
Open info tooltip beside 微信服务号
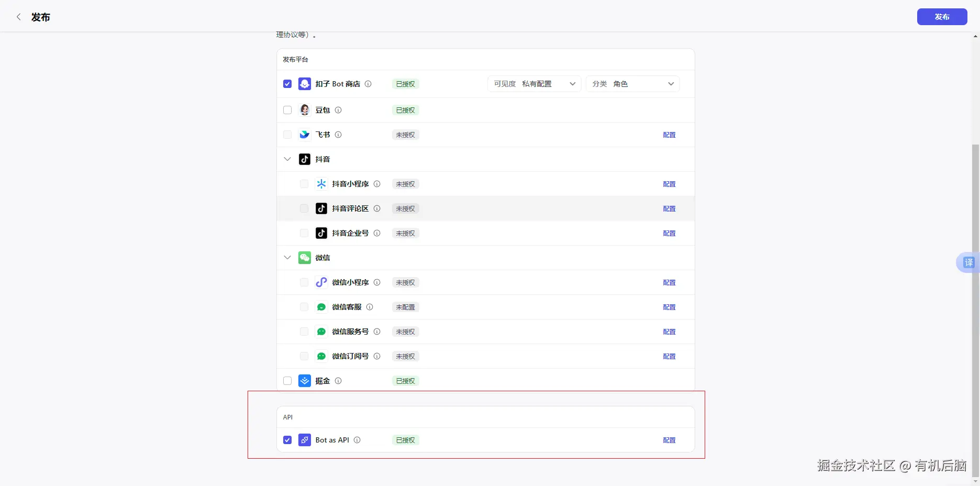click(377, 332)
